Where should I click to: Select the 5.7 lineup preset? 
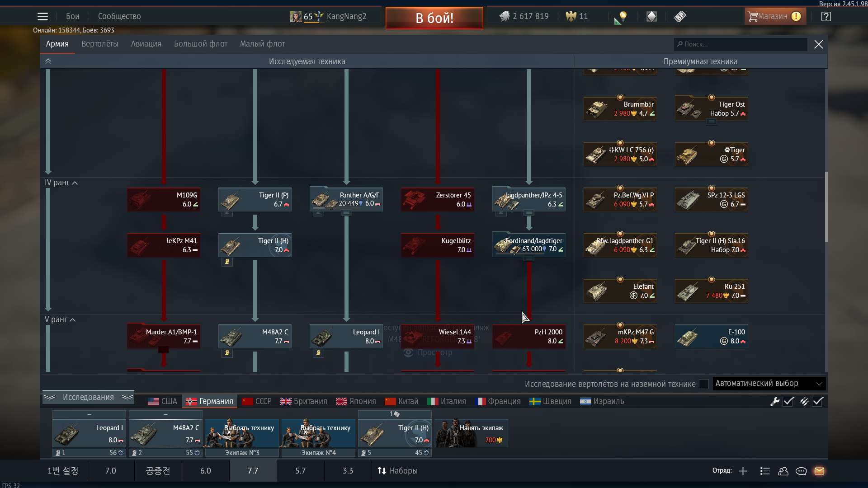coord(301,471)
